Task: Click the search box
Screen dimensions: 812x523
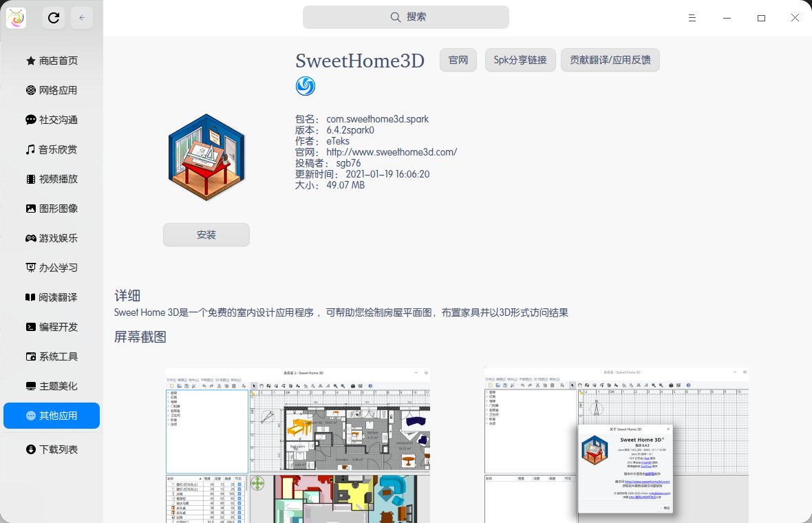Action: [405, 17]
